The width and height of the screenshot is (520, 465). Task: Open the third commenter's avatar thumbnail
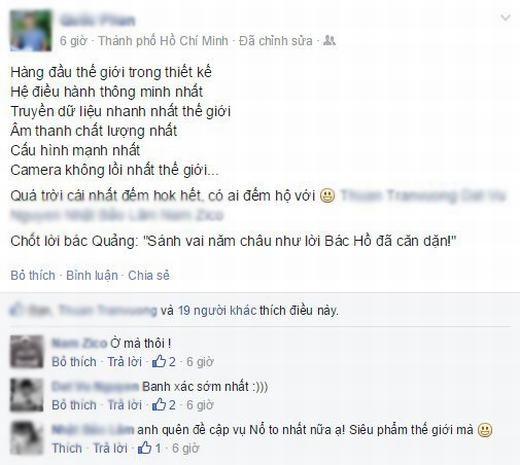27,438
